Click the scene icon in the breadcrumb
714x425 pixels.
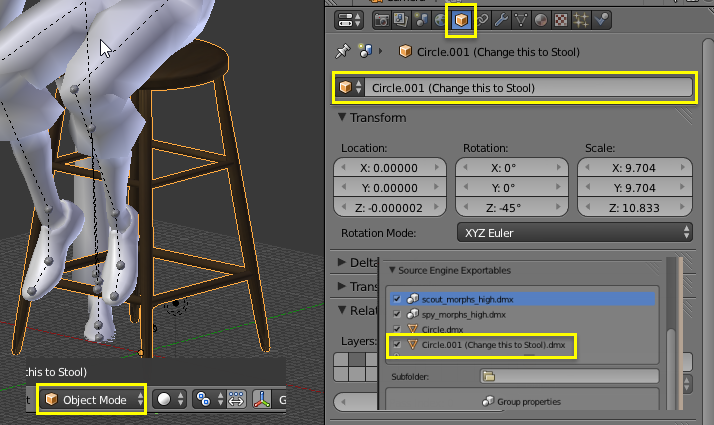tap(365, 51)
